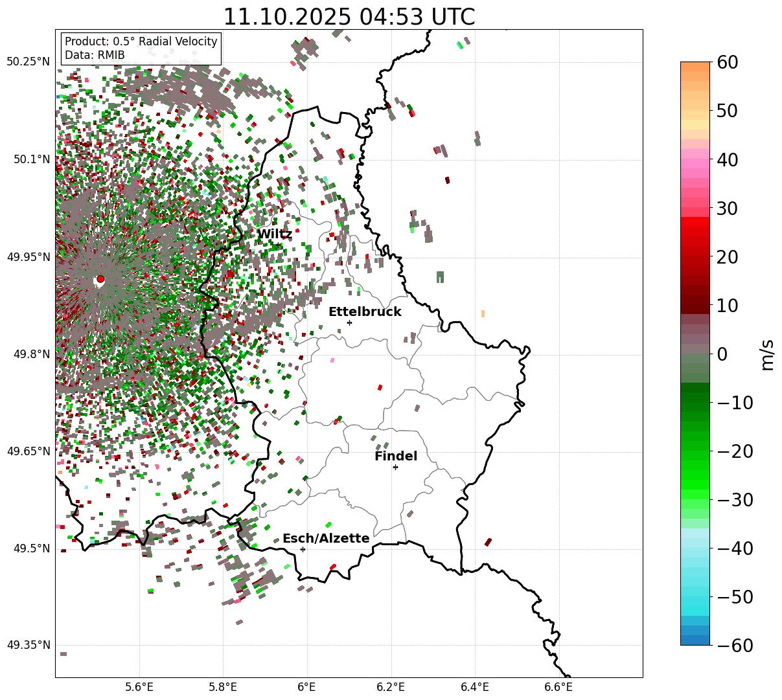
Task: Click the −30 tick label on colorbar
Action: (x=735, y=500)
